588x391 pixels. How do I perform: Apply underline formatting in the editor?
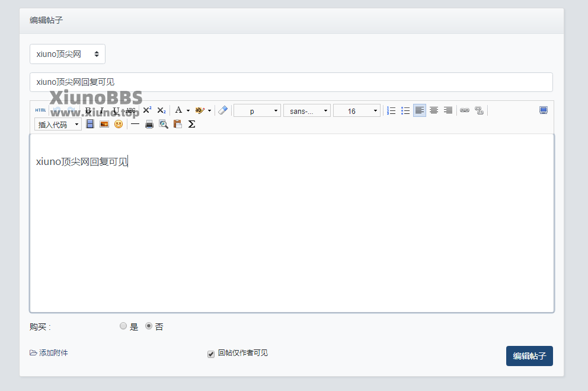tap(116, 111)
